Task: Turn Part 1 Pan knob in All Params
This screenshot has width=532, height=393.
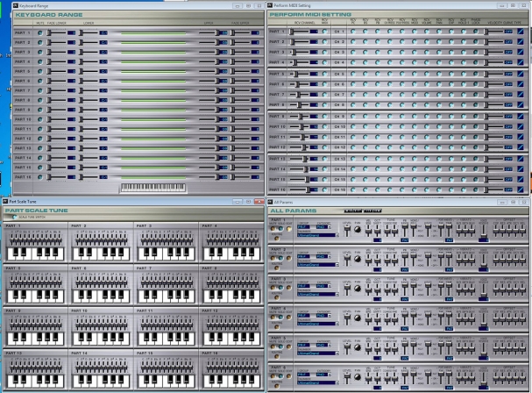Action: 358,230
